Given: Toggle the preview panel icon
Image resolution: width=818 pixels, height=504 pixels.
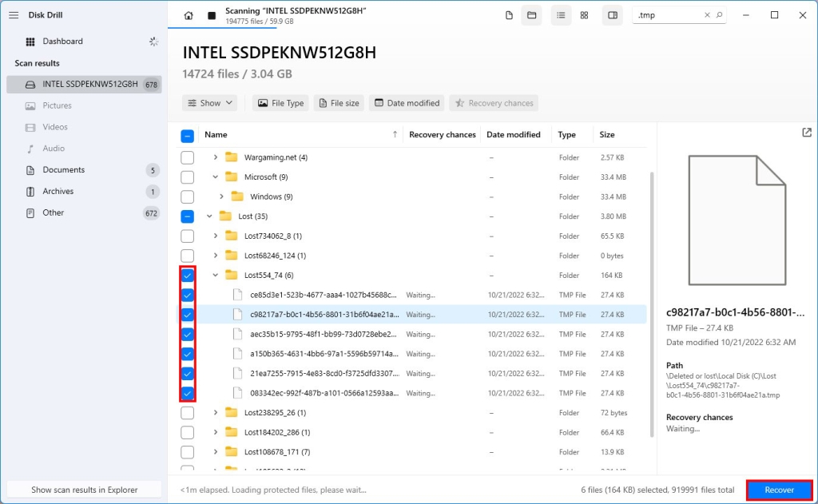Looking at the screenshot, I should (612, 14).
